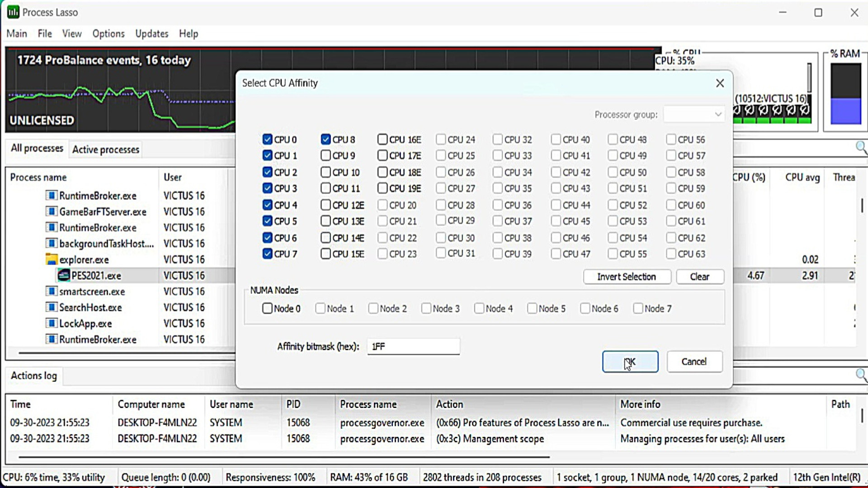Open the Processor group dropdown
This screenshot has height=488, width=868.
(x=694, y=114)
